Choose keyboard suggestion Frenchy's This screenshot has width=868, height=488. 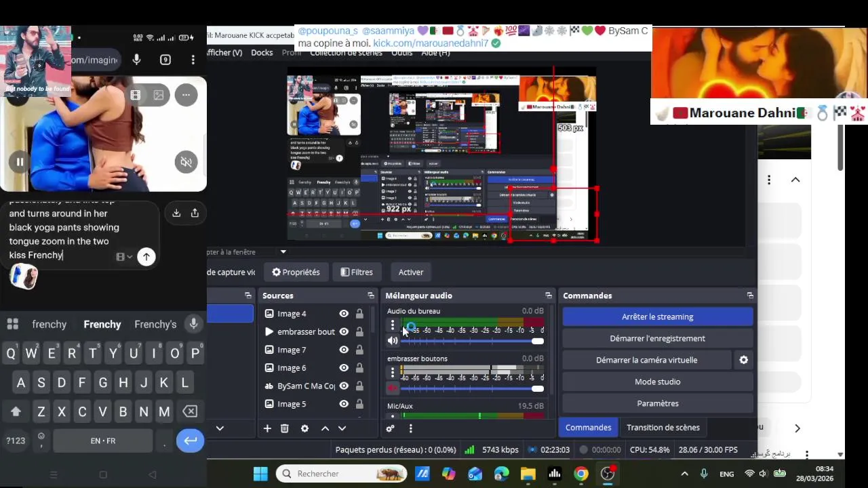click(x=155, y=325)
